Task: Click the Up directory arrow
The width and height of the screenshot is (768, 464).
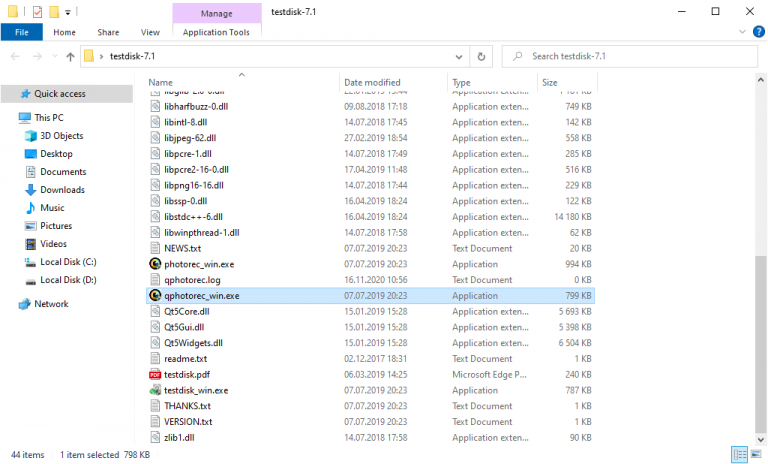Action: click(70, 57)
